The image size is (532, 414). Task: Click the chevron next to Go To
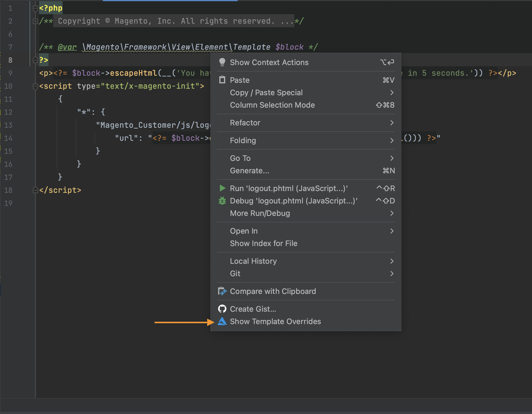coord(392,158)
